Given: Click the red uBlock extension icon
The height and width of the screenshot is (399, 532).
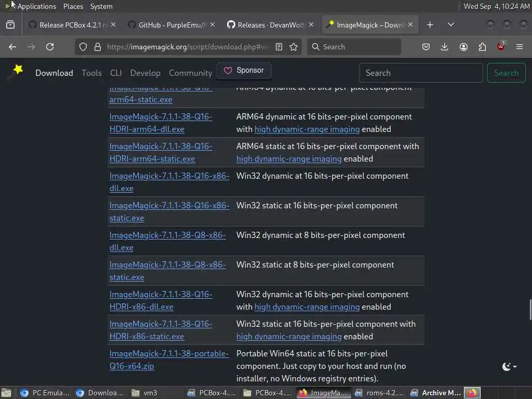Looking at the screenshot, I should (501, 46).
